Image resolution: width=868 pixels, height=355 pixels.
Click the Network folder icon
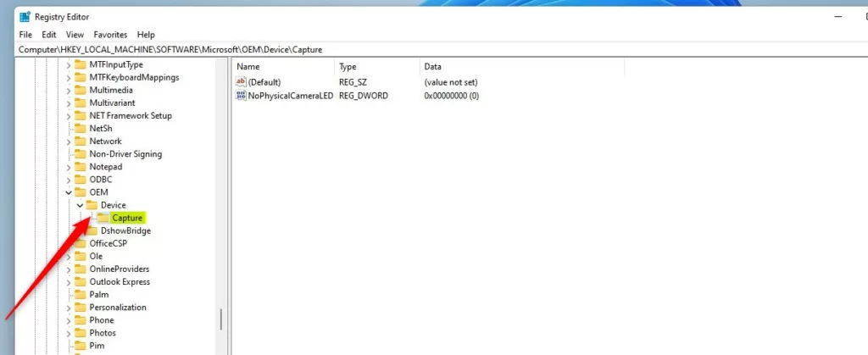coord(81,141)
